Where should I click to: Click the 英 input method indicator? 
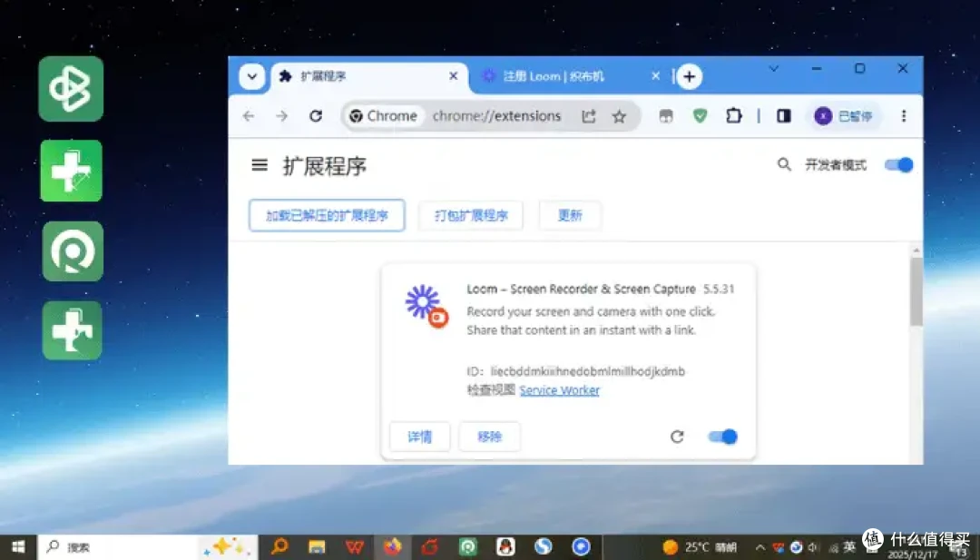click(x=848, y=547)
